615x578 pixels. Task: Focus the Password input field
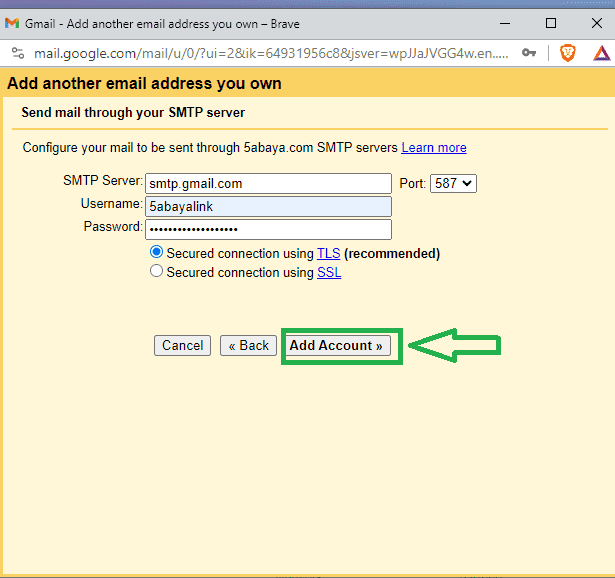(x=268, y=229)
